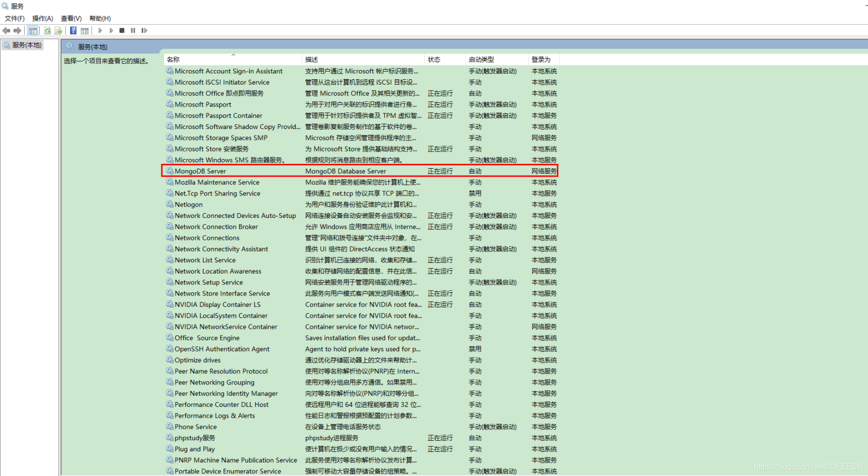Click the gear icon beside MongoDB Server
Viewport: 868px width, 476px height.
[170, 171]
